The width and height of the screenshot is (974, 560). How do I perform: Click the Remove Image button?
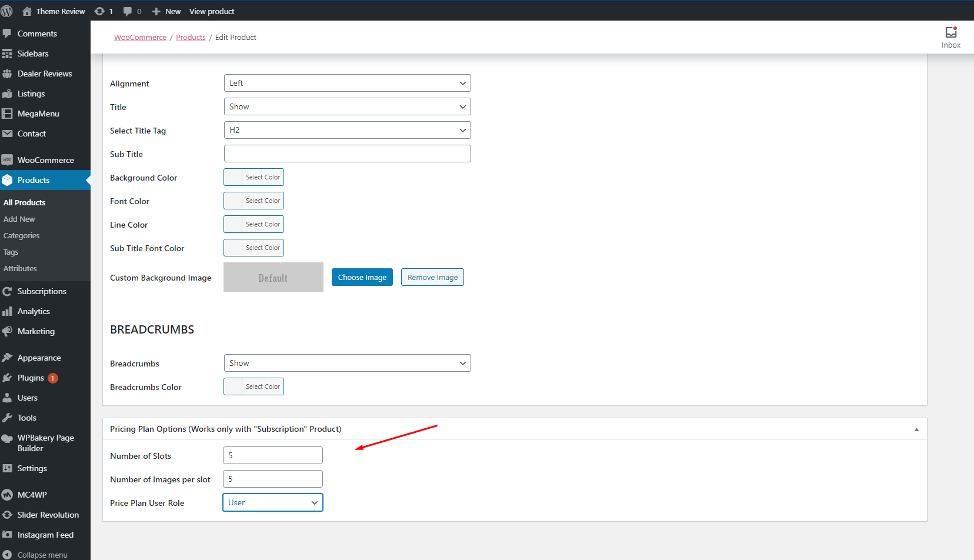coord(432,277)
